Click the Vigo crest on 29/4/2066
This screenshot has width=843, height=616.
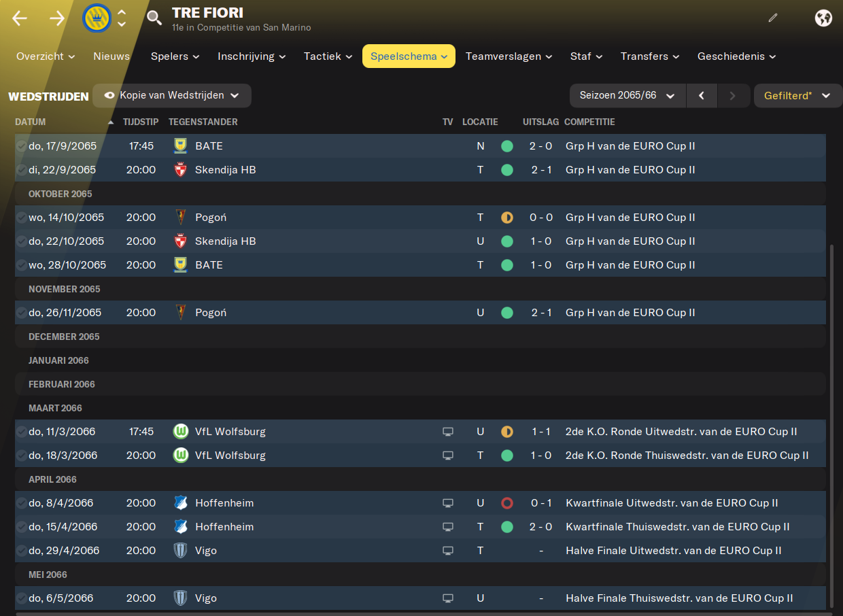click(x=180, y=551)
